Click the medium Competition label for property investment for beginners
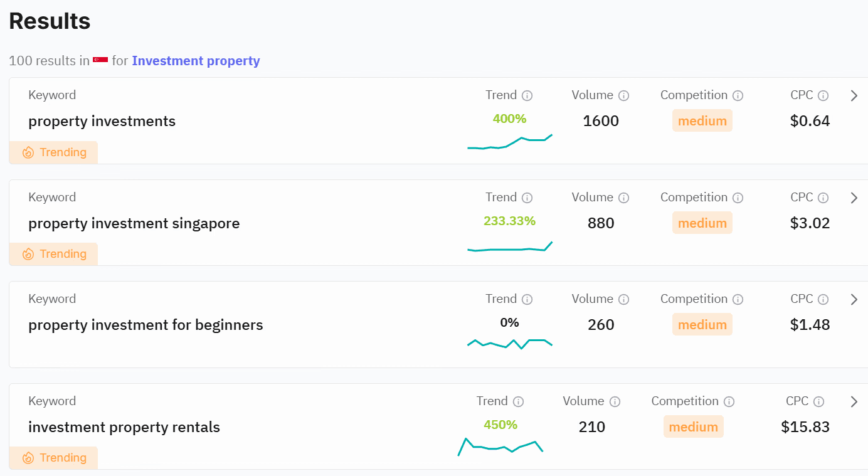 tap(702, 324)
